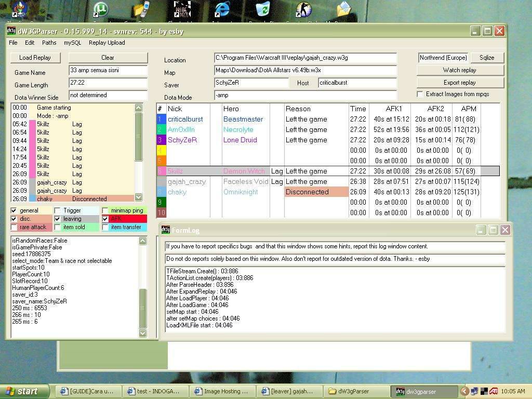The width and height of the screenshot is (532, 399).
Task: Click the Dota Mode field
Action: tap(305, 96)
